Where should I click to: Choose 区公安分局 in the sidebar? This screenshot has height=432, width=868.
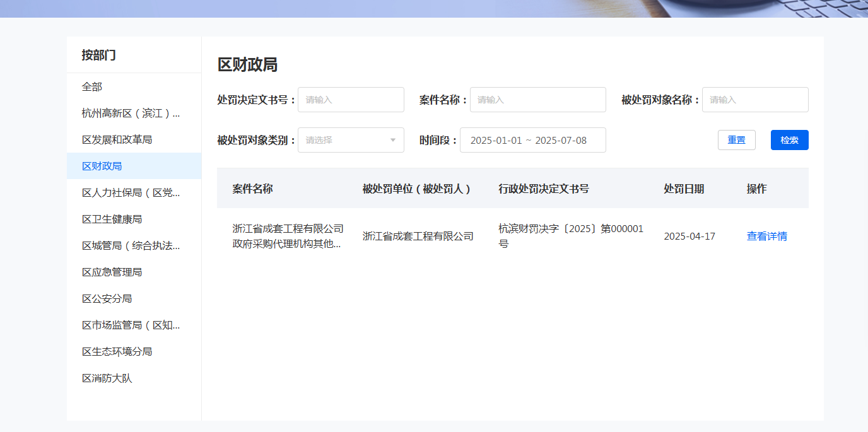click(107, 299)
